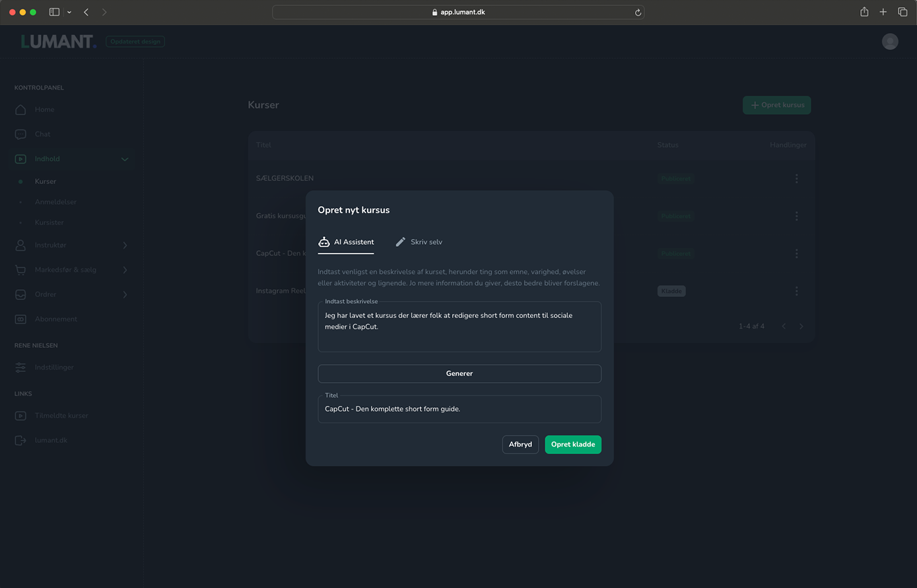This screenshot has width=917, height=588.
Task: Open actions menu for Gratis kursusguide row
Action: coord(796,216)
